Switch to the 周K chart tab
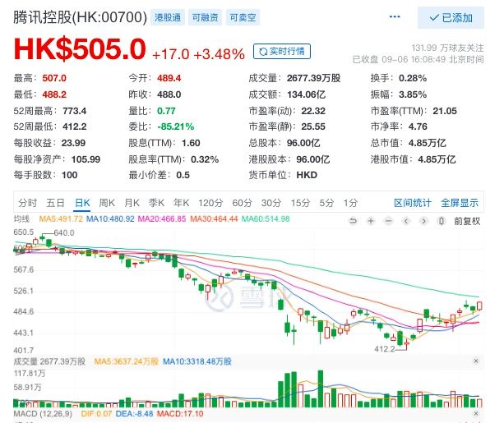Viewport: 504px width, 423px height. [x=107, y=203]
